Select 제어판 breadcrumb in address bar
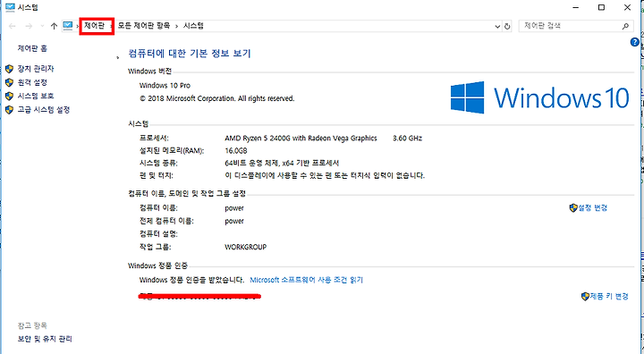Image resolution: width=644 pixels, height=354 pixels. click(x=95, y=26)
